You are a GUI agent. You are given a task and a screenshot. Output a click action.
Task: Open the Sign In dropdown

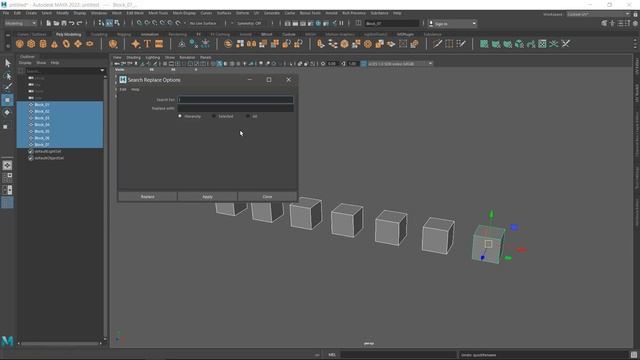point(453,24)
